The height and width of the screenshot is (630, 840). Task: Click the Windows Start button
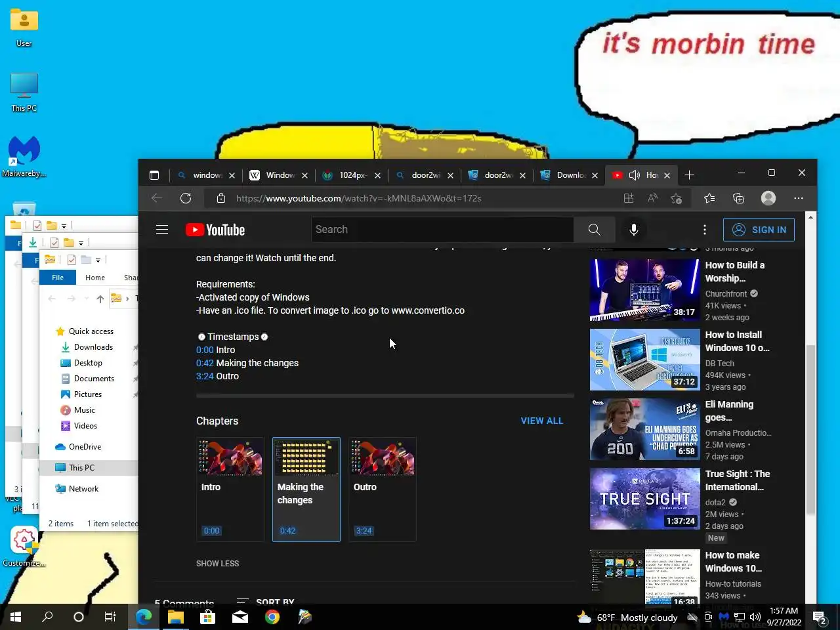pos(16,617)
